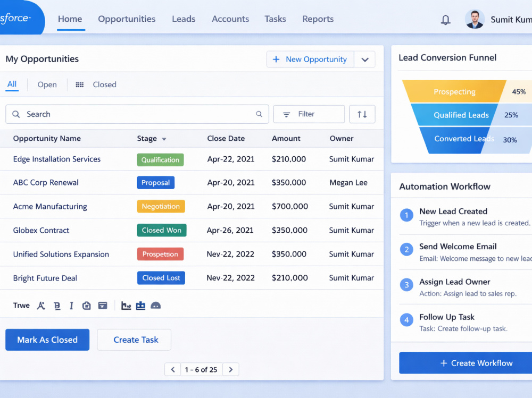
Task: Open the Accounts tab
Action: 230,19
